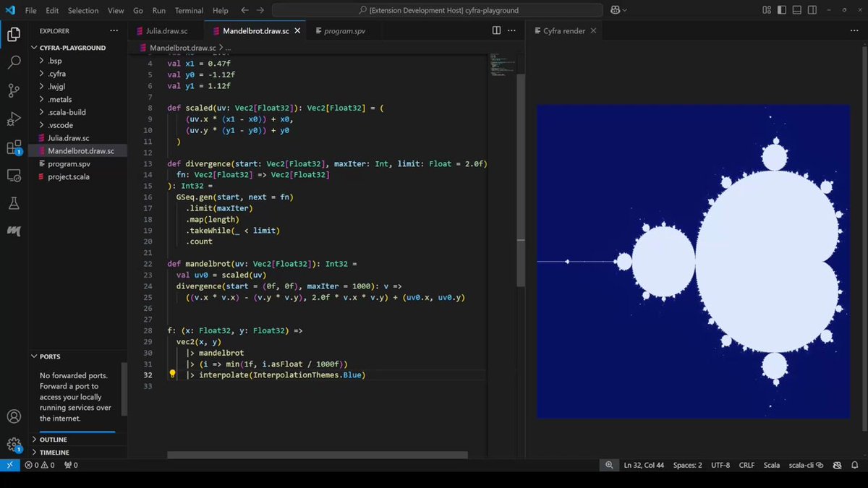
Task: Click the horizontal scrollbar of the editor
Action: click(x=318, y=455)
